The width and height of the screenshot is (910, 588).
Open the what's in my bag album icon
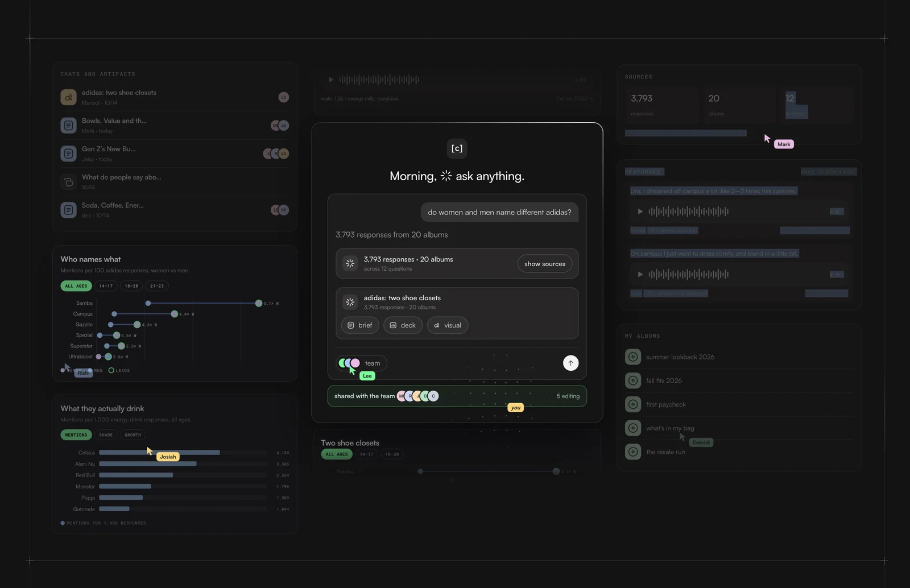tap(632, 428)
